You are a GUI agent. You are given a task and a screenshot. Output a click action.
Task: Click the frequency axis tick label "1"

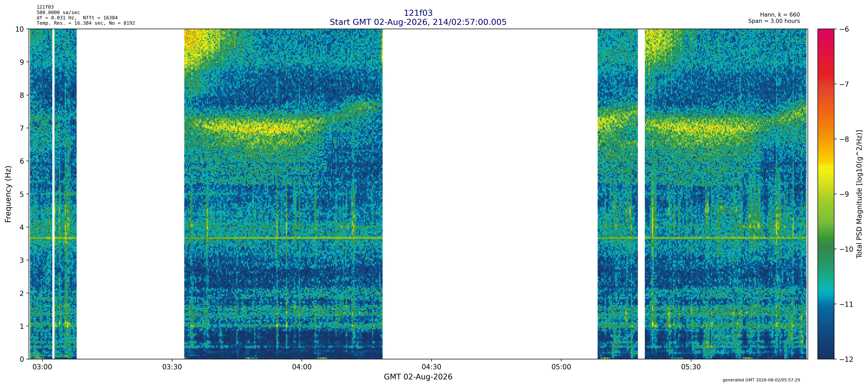click(22, 326)
